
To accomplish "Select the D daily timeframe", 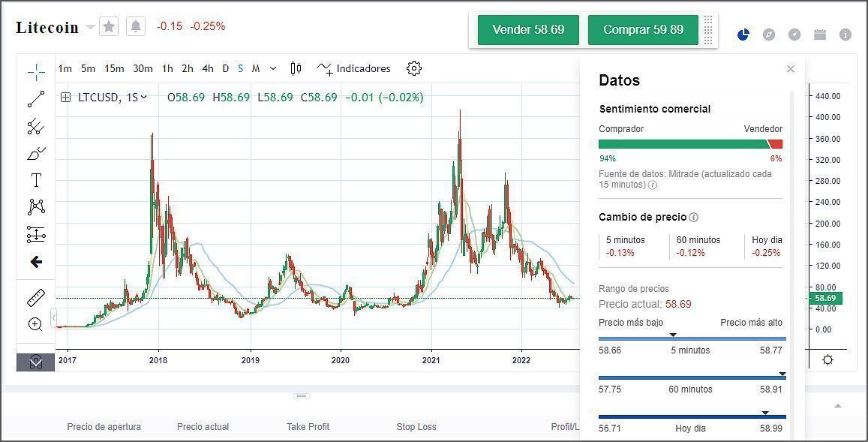I will coord(225,68).
